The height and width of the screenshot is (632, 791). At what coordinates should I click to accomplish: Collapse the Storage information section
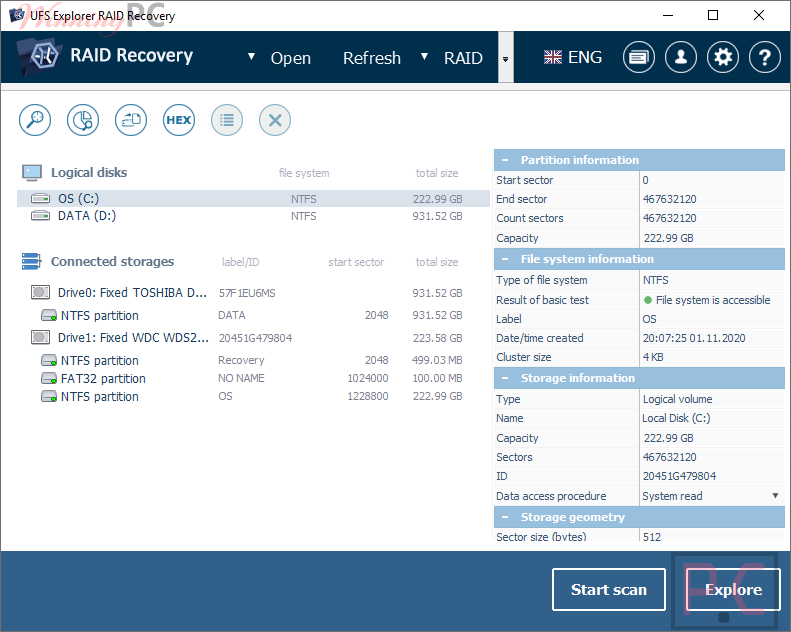505,378
